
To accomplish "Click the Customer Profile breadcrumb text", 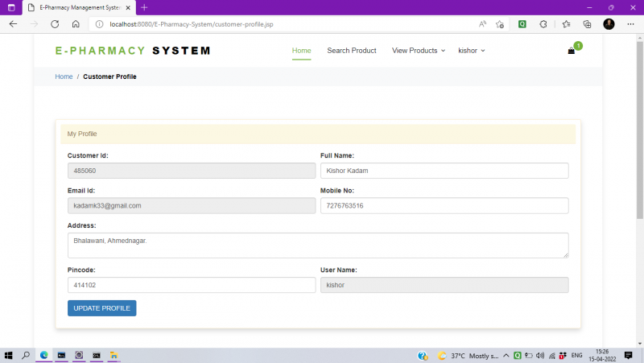I will point(109,76).
